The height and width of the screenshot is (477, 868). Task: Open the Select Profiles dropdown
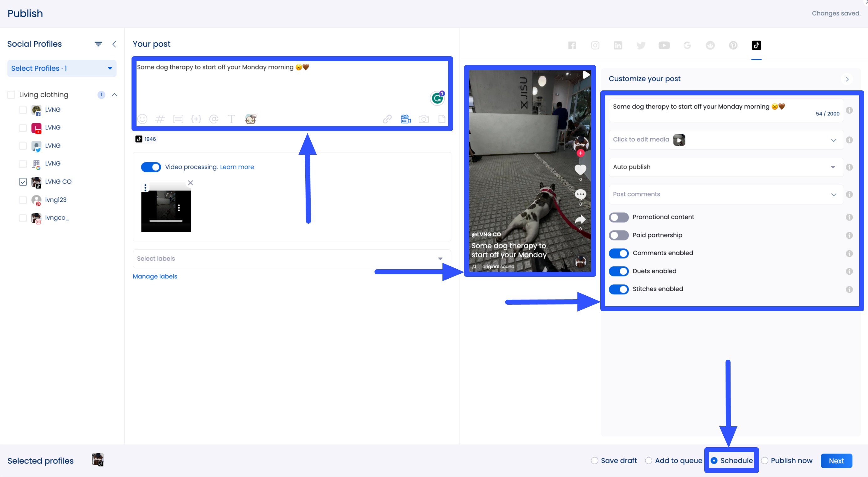coord(62,68)
